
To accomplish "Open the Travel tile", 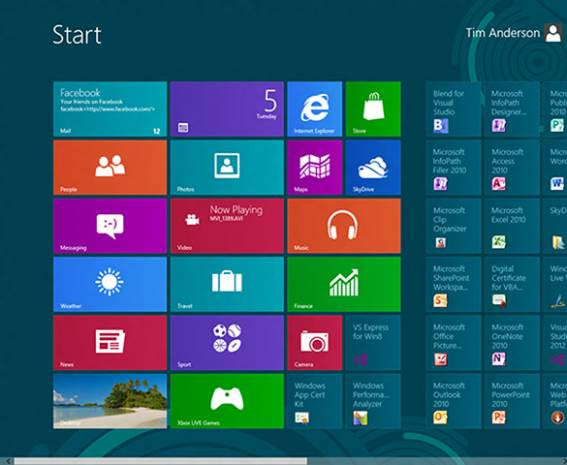I will click(227, 284).
